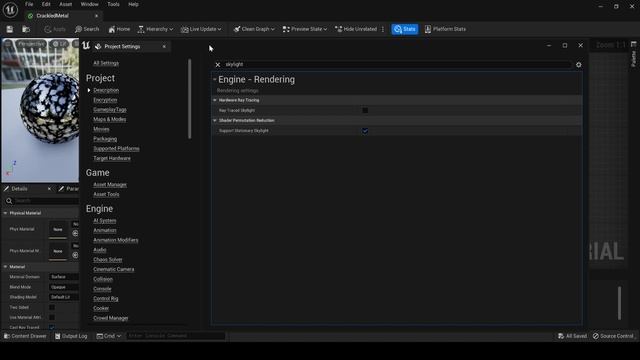Screen dimensions: 640x360
Task: Open the Asset menu
Action: click(x=66, y=4)
